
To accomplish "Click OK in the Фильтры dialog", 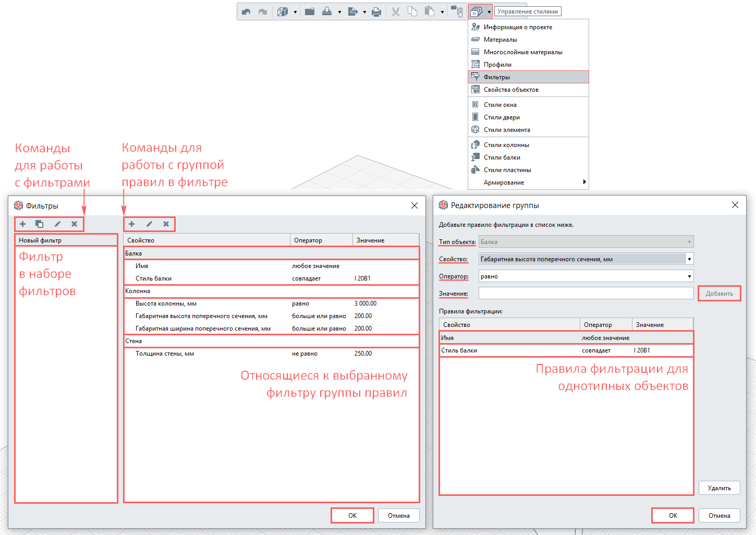I will click(352, 516).
